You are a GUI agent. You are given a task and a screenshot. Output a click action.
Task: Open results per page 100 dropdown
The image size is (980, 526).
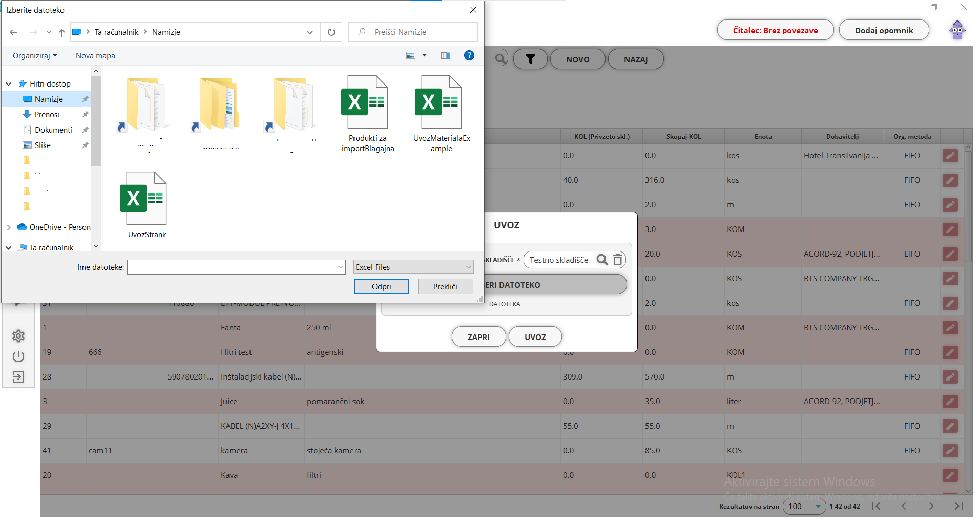click(x=804, y=506)
